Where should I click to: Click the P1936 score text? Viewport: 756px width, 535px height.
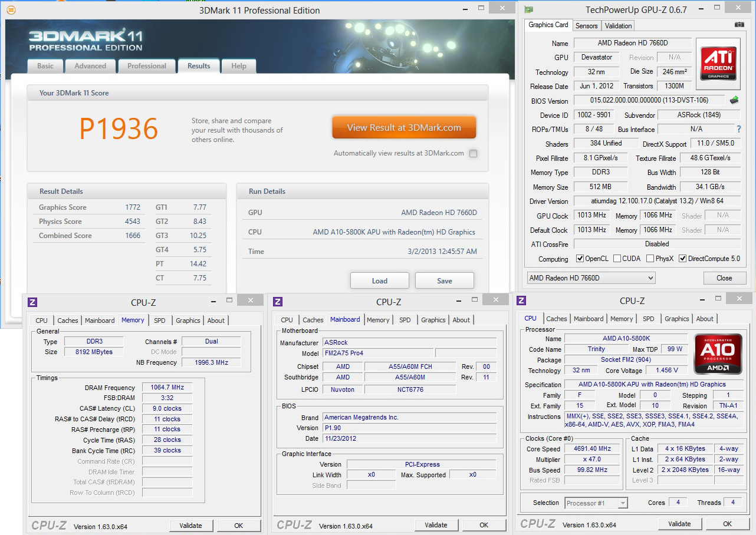tap(119, 129)
